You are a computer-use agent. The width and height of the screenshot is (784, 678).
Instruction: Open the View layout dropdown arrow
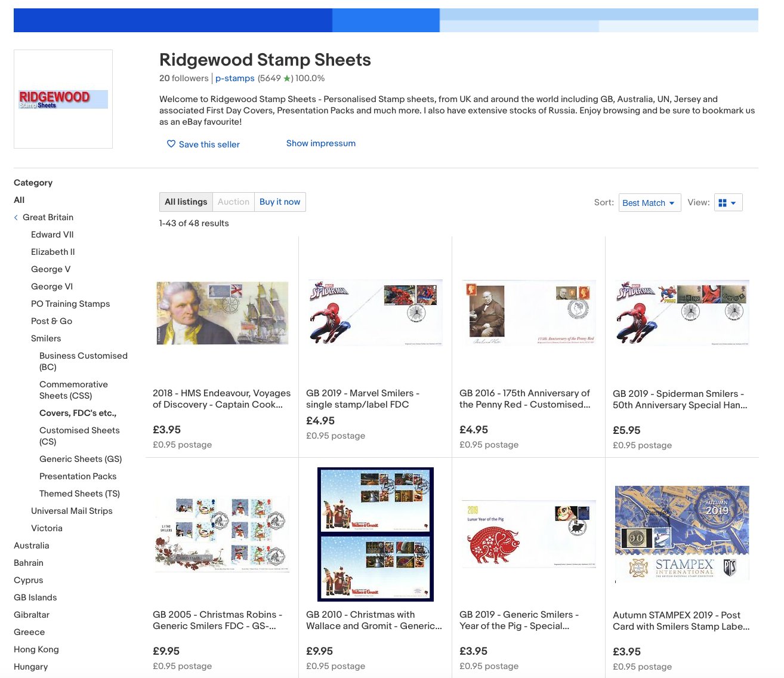[733, 203]
